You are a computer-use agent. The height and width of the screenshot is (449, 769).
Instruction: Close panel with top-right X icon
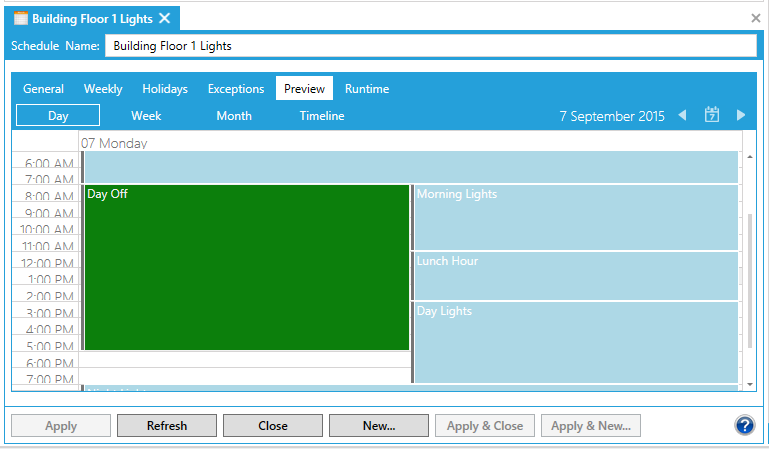point(756,18)
